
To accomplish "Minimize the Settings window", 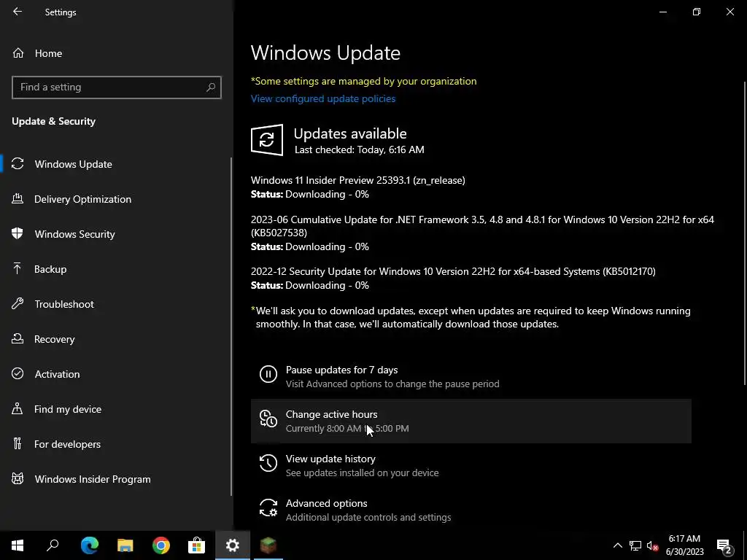I will point(662,12).
